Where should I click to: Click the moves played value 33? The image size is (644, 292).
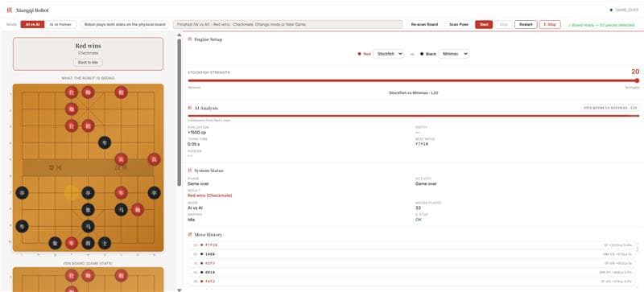coord(418,208)
